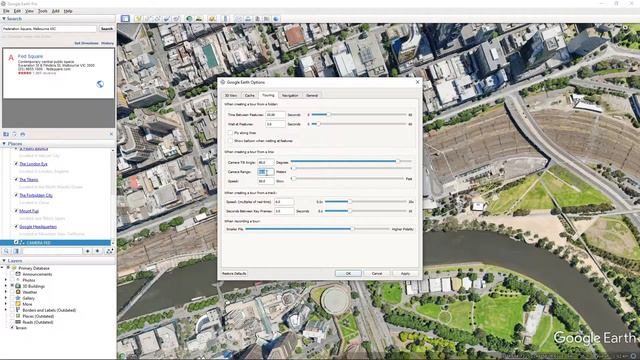Click the Smaller File to Higher Fidelity slider
Viewport: 640px width, 360px height.
pyautogui.click(x=317, y=229)
